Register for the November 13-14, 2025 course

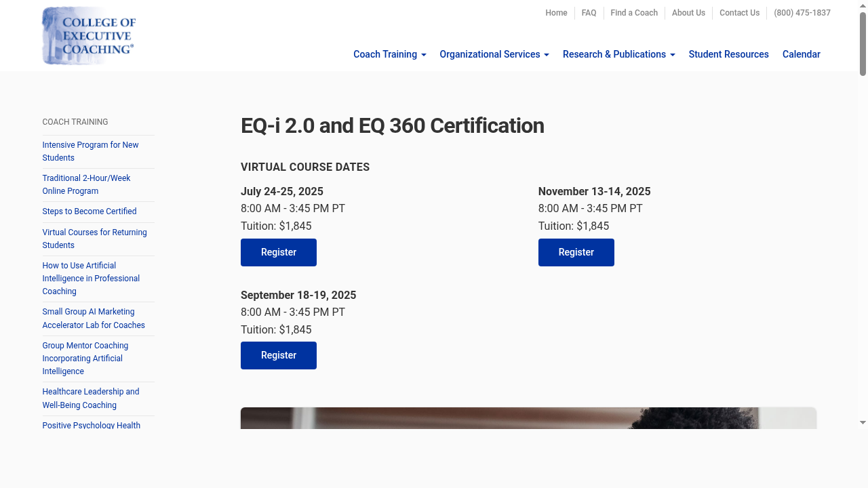click(576, 252)
